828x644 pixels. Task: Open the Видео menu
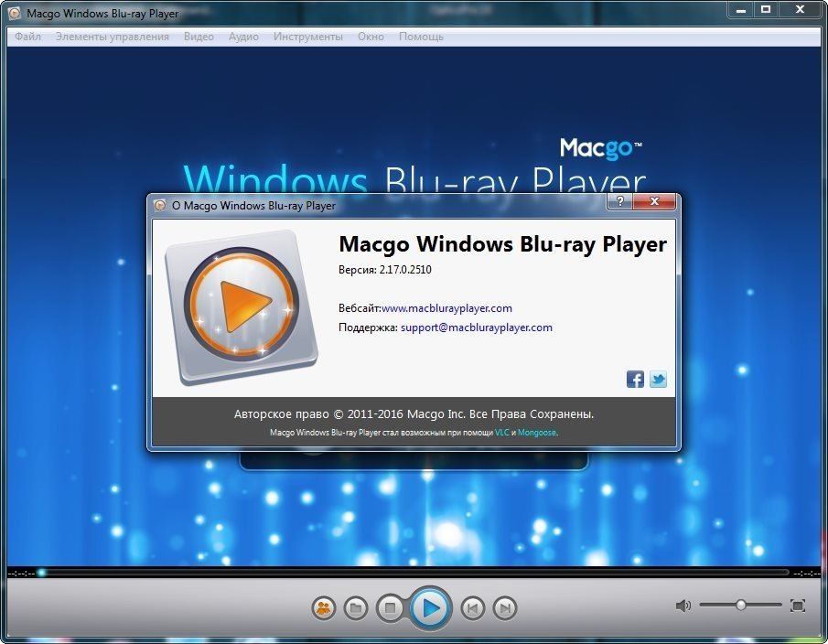tap(199, 37)
